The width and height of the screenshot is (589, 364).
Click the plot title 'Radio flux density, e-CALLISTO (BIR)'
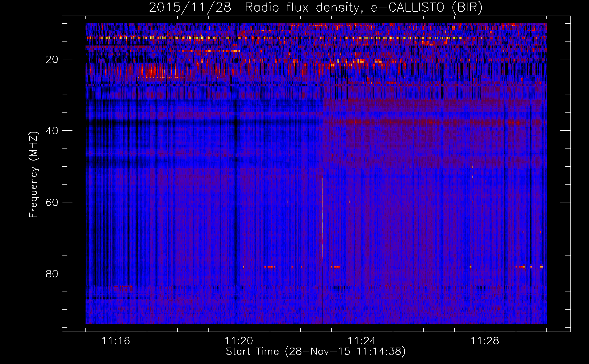(x=363, y=8)
